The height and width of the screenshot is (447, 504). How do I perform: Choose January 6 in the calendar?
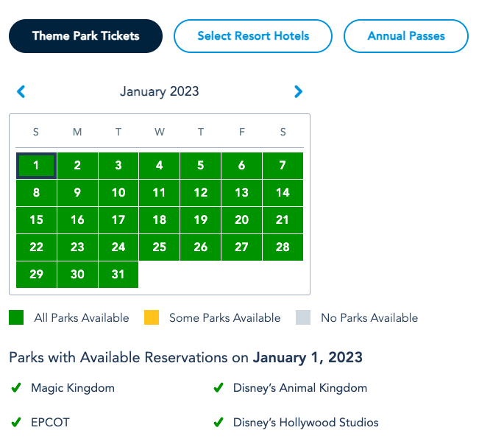pos(241,166)
